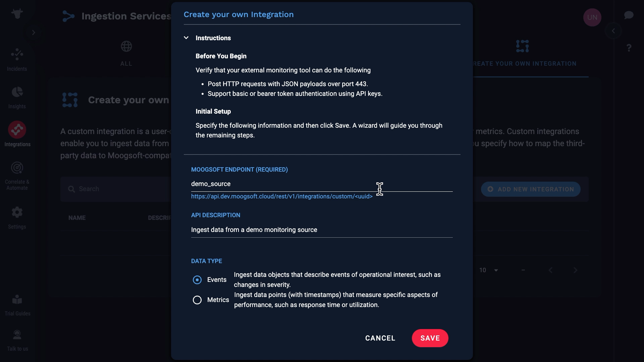644x362 pixels.
Task: Collapse the Instructions section
Action: click(x=186, y=38)
